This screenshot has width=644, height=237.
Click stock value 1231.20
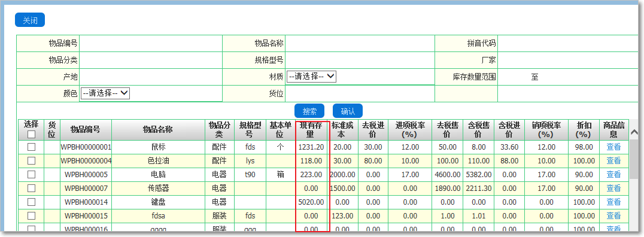point(311,147)
